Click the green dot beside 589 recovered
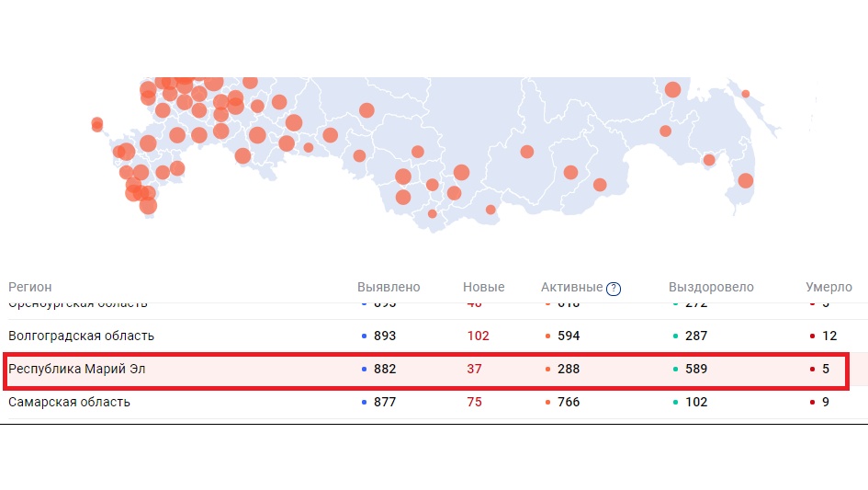The width and height of the screenshot is (868, 490). [x=675, y=370]
